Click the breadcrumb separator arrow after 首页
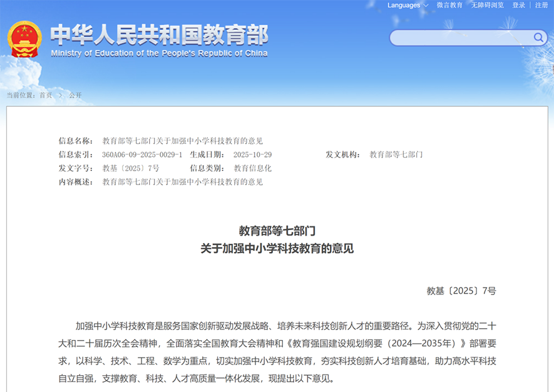The image size is (554, 392). tap(61, 95)
